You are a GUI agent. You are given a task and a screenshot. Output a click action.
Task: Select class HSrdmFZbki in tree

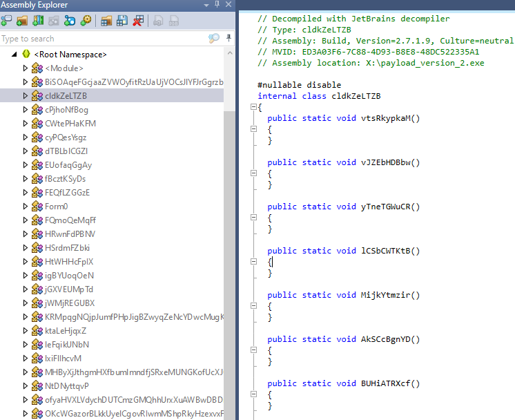point(68,247)
